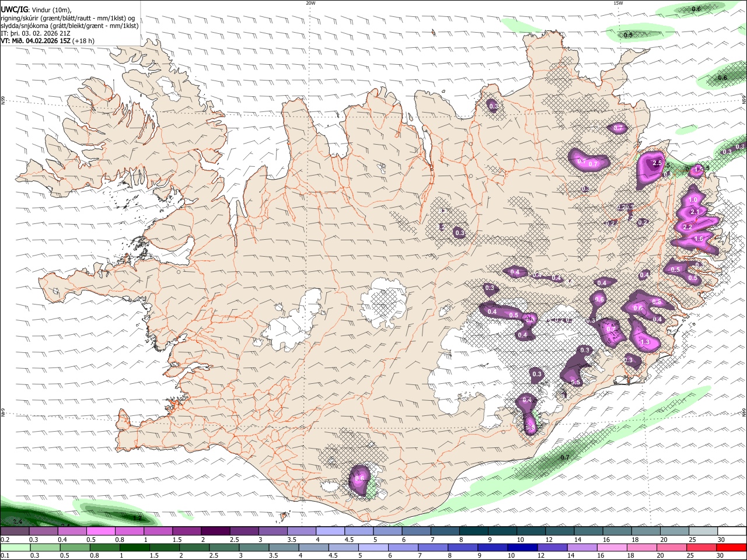
Task: Click the light grey swatch between 25 and 30
Action: pos(703,531)
